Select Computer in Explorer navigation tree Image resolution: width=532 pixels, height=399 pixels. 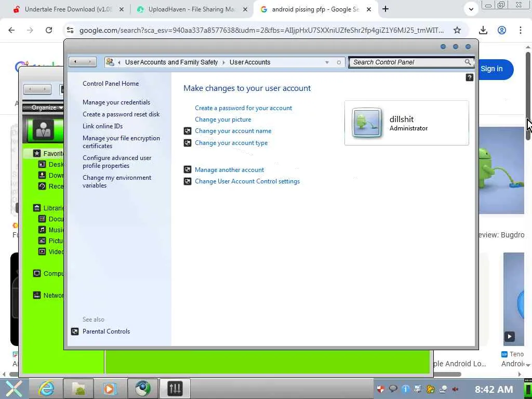48,273
